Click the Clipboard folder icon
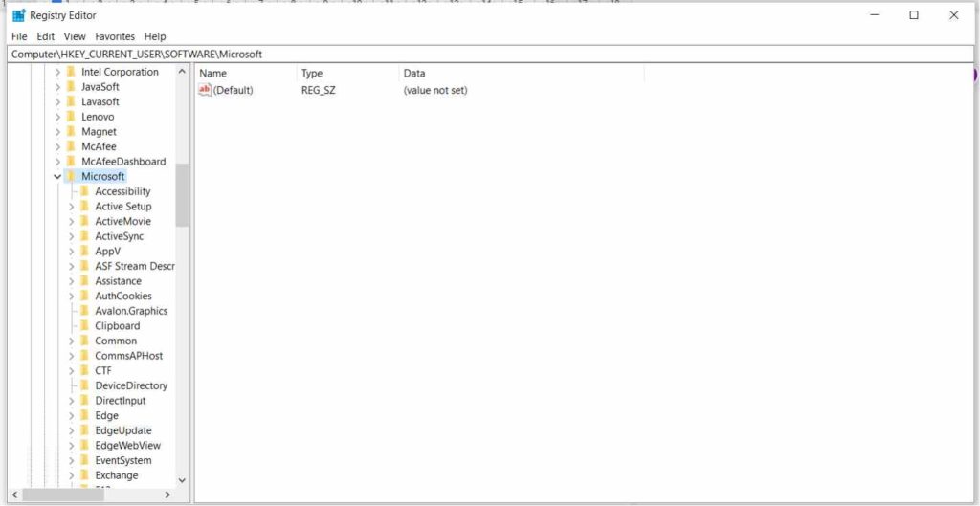 pyautogui.click(x=84, y=325)
